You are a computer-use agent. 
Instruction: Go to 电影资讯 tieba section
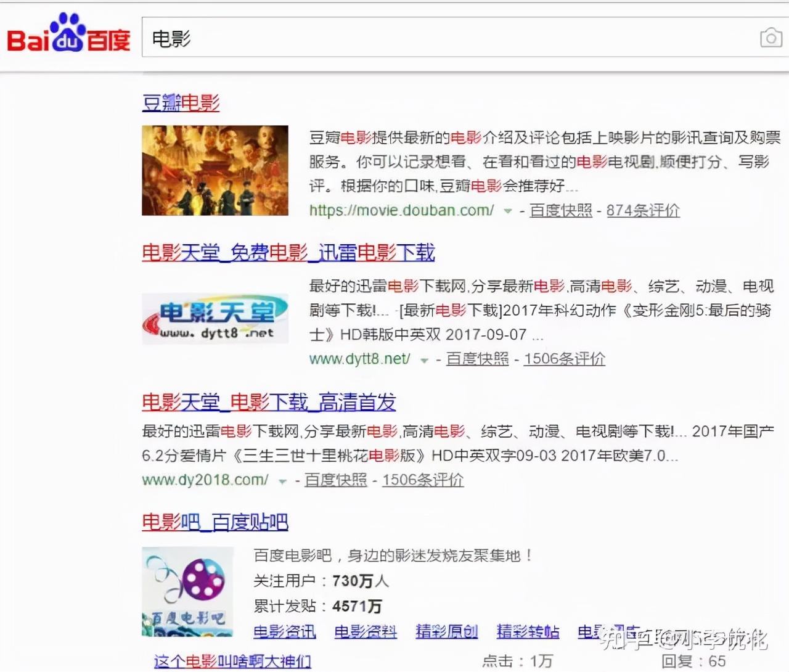[284, 632]
